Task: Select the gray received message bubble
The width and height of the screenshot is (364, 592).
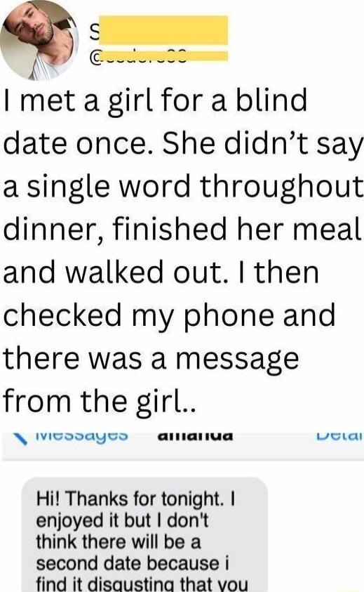Action: click(x=144, y=534)
